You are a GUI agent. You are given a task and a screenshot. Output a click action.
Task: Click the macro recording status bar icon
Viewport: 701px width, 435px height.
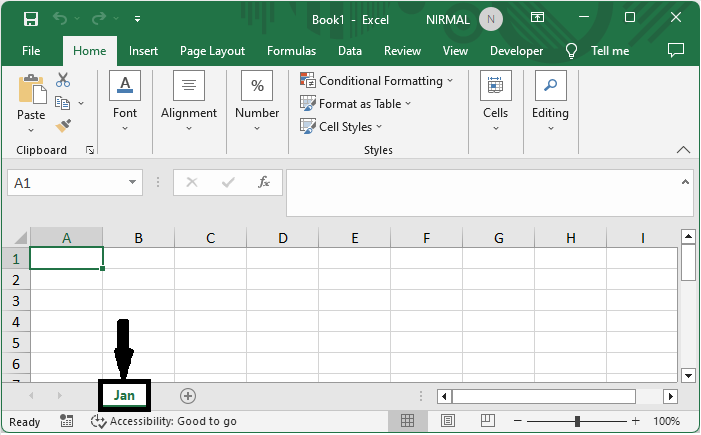coord(66,421)
